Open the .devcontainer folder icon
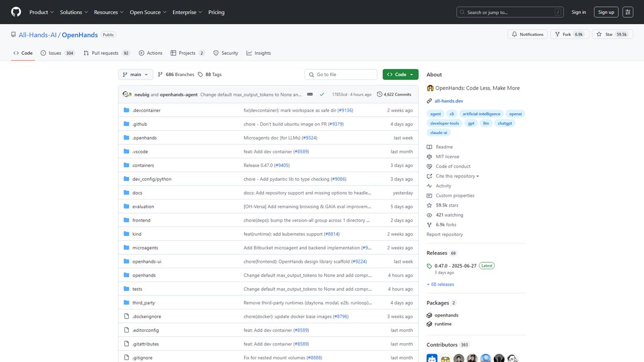The height and width of the screenshot is (362, 644). (127, 110)
